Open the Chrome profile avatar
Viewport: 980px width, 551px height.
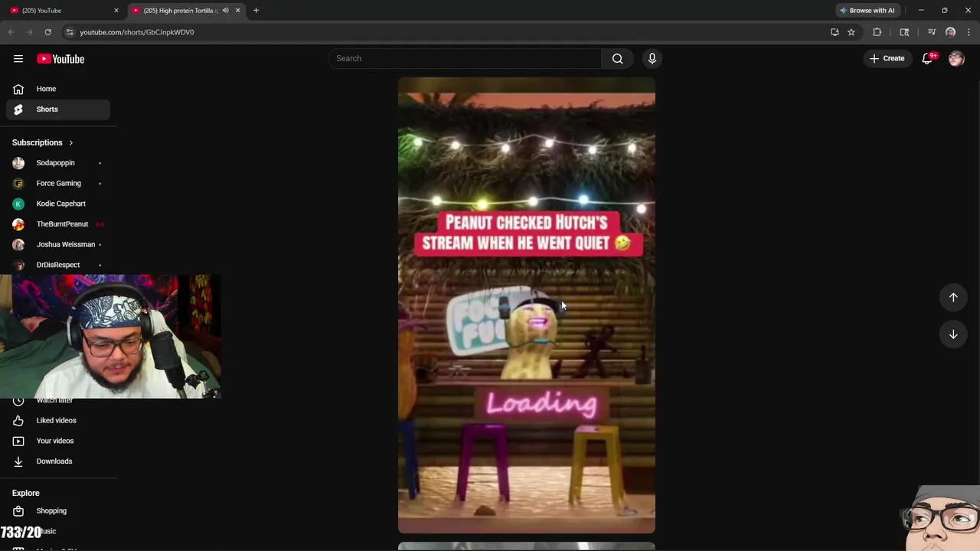point(950,32)
